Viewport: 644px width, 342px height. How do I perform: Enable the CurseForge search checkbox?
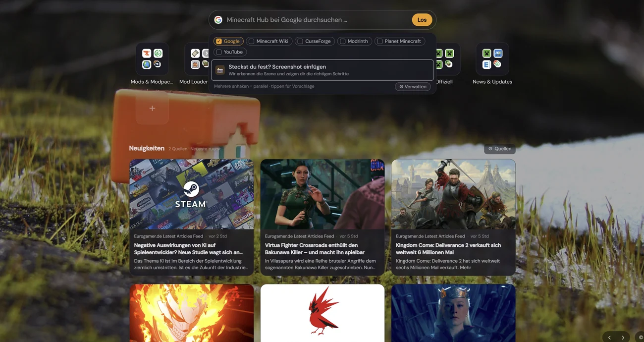tap(300, 41)
